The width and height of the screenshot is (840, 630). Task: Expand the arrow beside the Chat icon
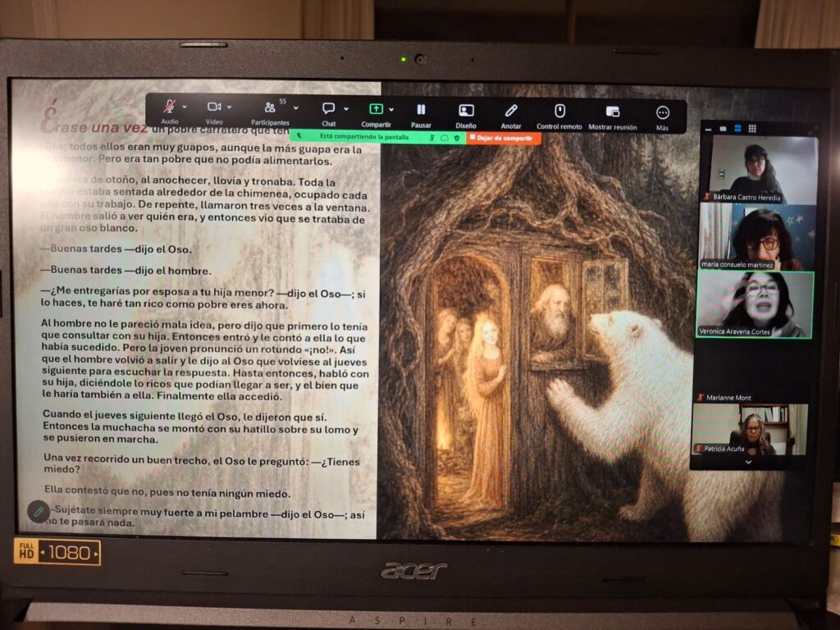346,109
